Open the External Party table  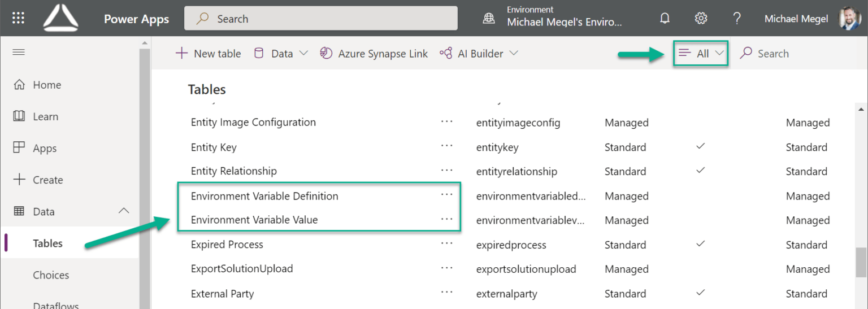tap(223, 294)
